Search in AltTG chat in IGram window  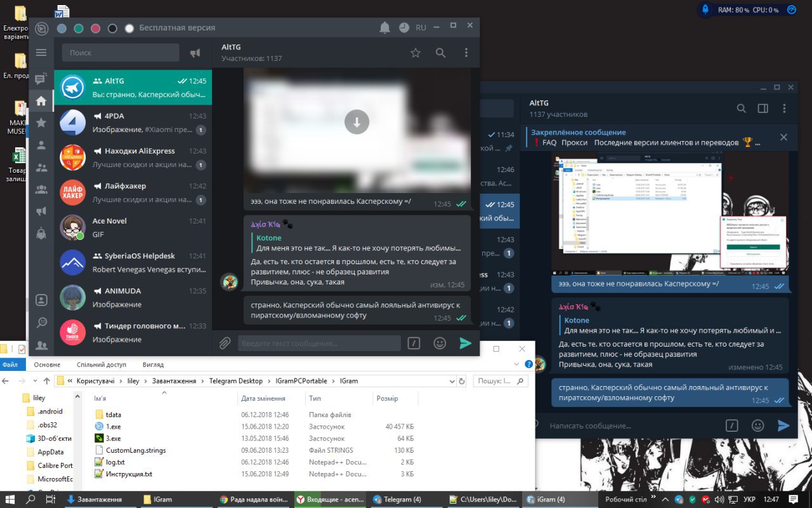tap(440, 53)
